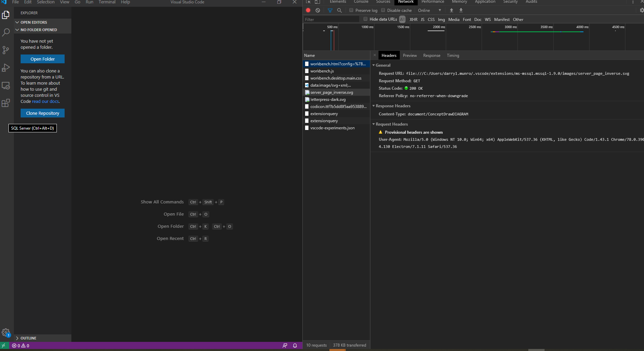This screenshot has width=644, height=351.
Task: Open the Run and Debug view
Action: point(6,68)
